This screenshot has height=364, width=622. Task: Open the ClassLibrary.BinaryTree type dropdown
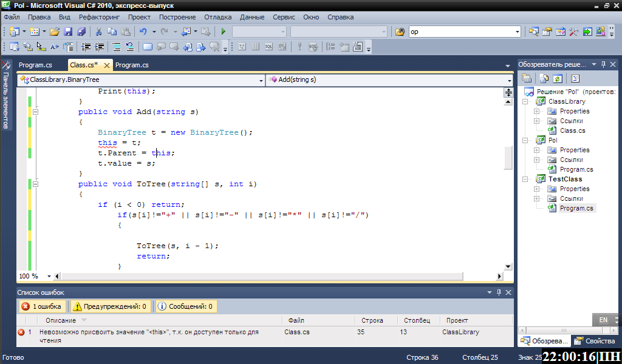(261, 79)
